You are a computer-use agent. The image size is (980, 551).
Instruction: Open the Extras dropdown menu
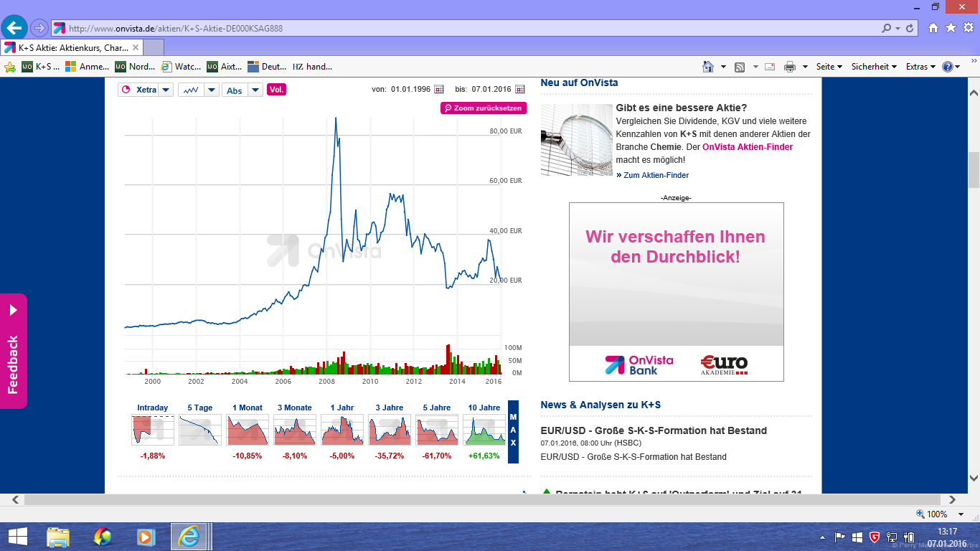920,67
